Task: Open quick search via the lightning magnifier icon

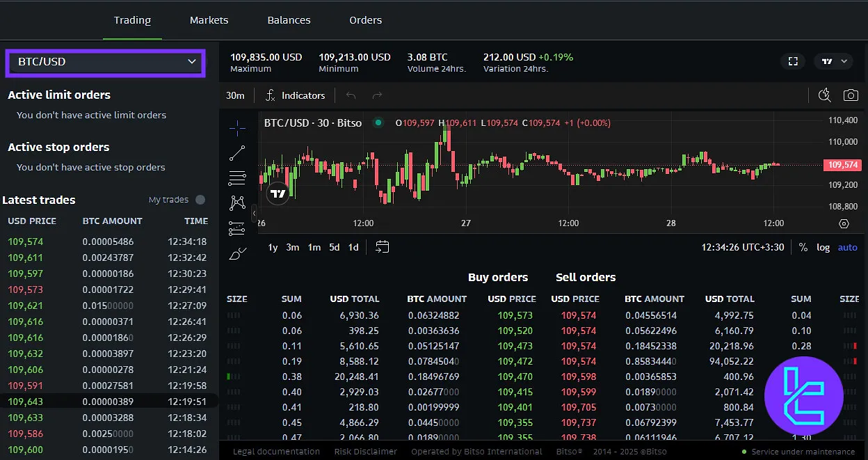Action: tap(824, 95)
